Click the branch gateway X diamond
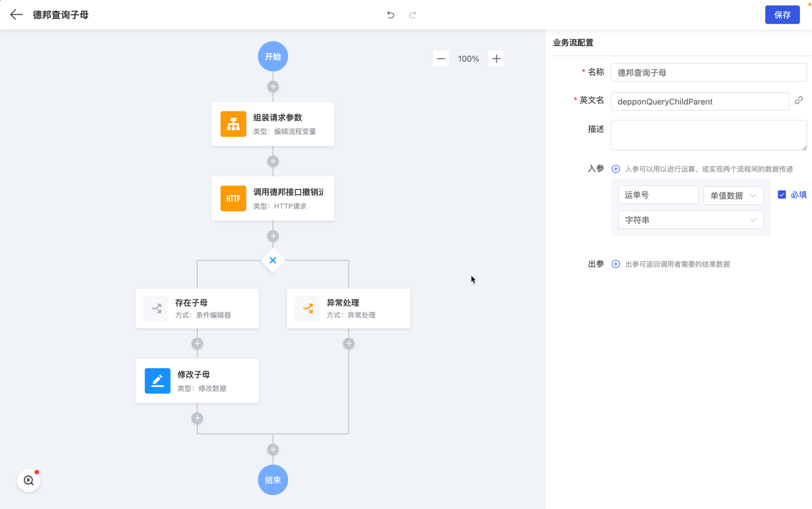This screenshot has height=509, width=812. point(273,260)
